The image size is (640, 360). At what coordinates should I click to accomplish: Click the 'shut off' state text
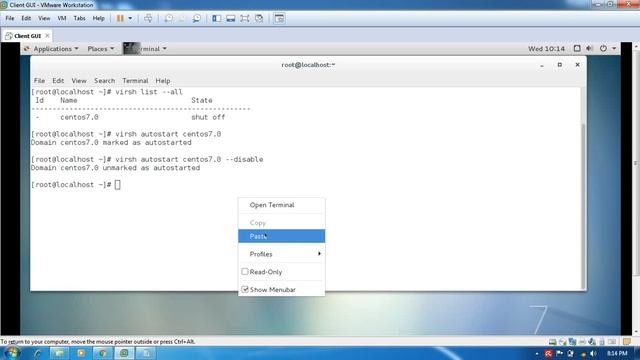[x=208, y=117]
